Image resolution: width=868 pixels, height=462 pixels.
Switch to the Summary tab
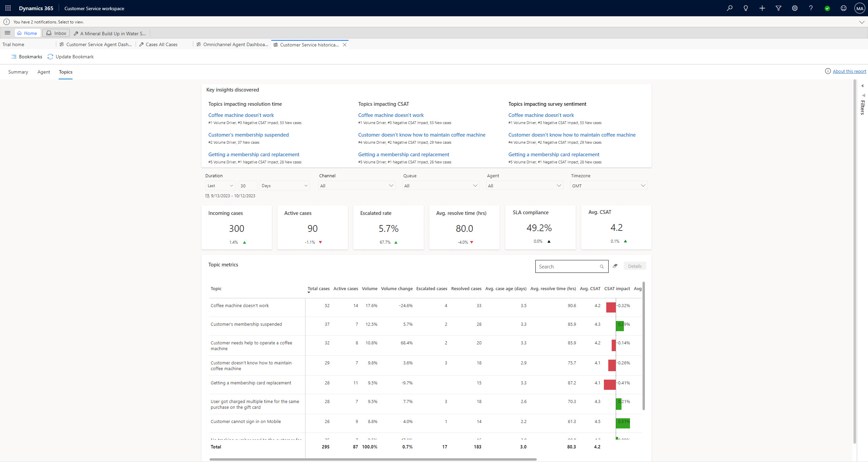(18, 72)
